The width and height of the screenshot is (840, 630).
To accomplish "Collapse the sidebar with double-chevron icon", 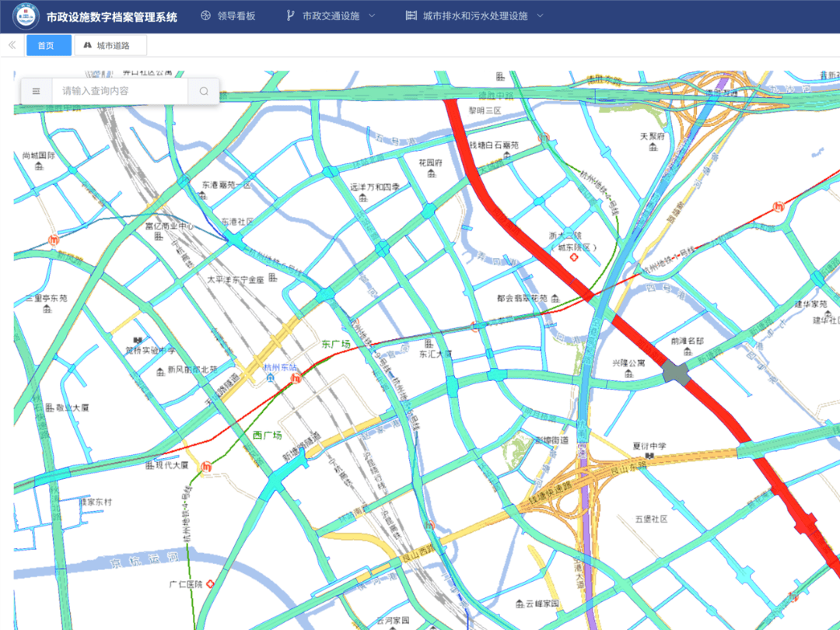I will (12, 45).
